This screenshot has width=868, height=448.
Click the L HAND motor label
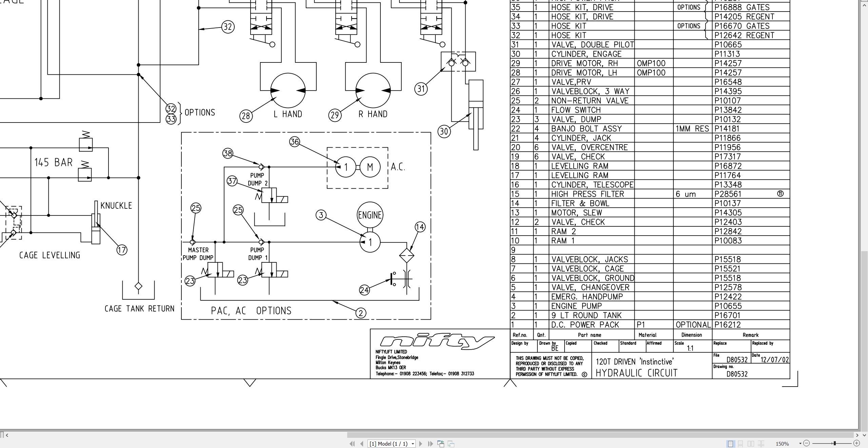[288, 114]
